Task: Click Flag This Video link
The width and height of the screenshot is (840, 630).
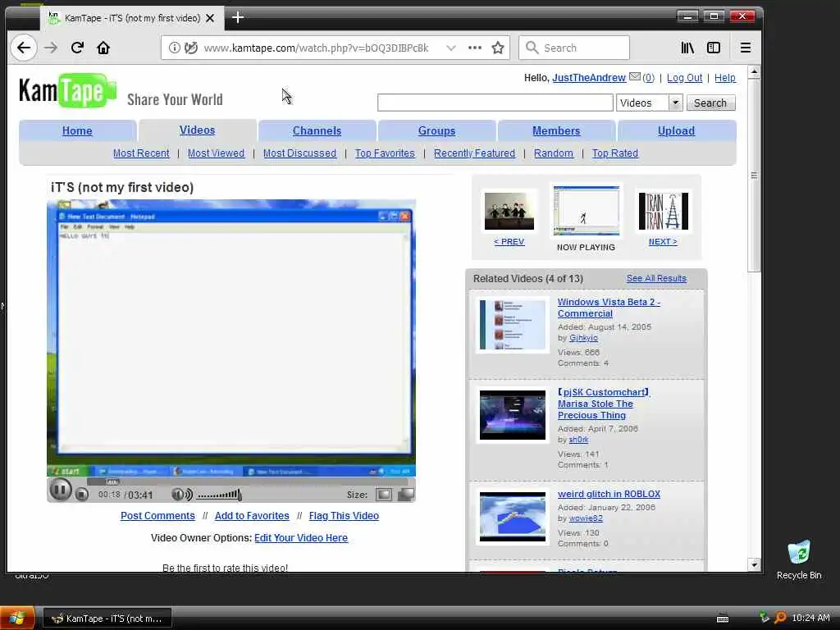Action: point(344,515)
